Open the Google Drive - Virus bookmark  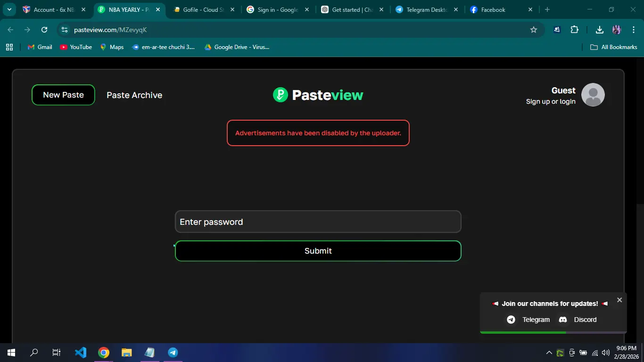coord(237,47)
